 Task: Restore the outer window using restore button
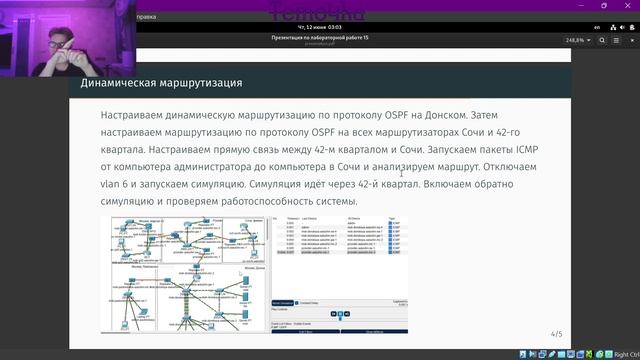[x=604, y=5]
